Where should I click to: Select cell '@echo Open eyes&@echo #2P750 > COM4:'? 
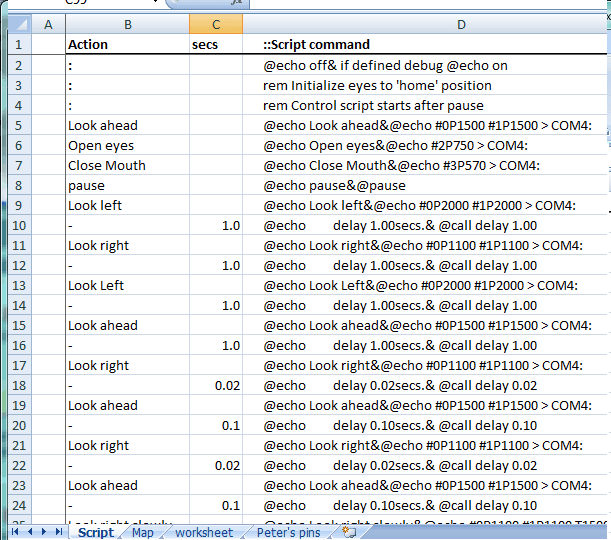[424, 145]
